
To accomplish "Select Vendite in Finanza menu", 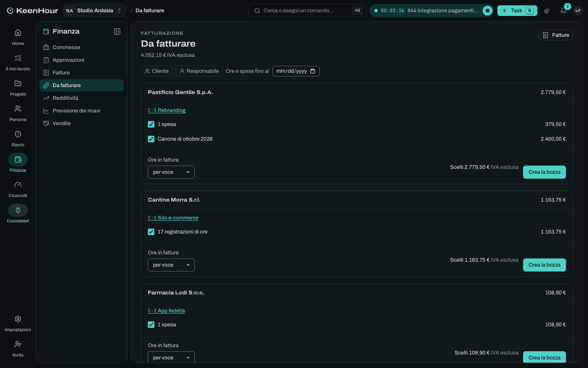I will [x=82, y=123].
